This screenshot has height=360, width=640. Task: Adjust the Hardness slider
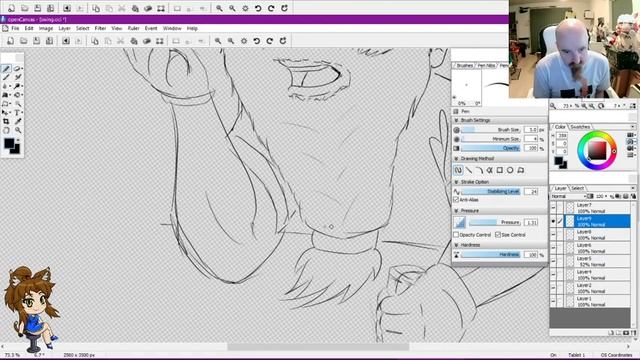click(491, 255)
